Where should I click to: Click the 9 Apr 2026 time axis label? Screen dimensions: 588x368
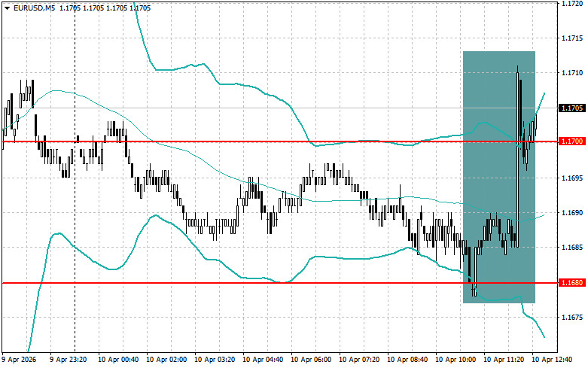point(19,360)
